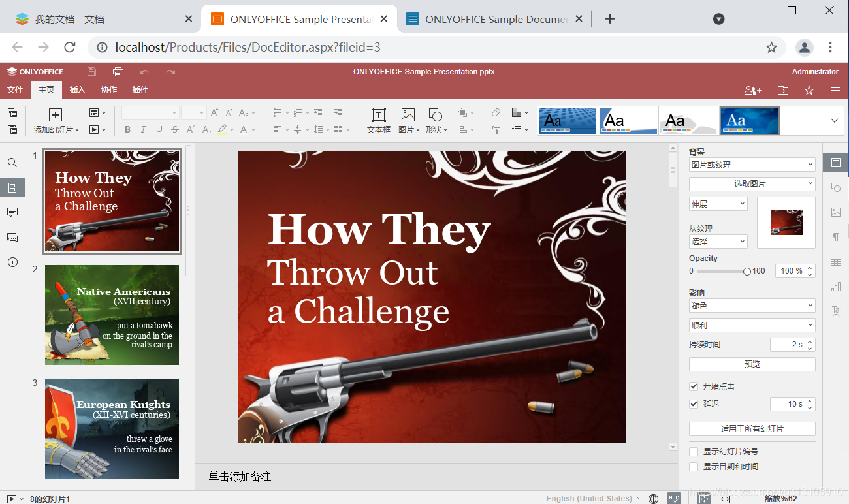
Task: Apply strikethrough formatting
Action: (175, 130)
